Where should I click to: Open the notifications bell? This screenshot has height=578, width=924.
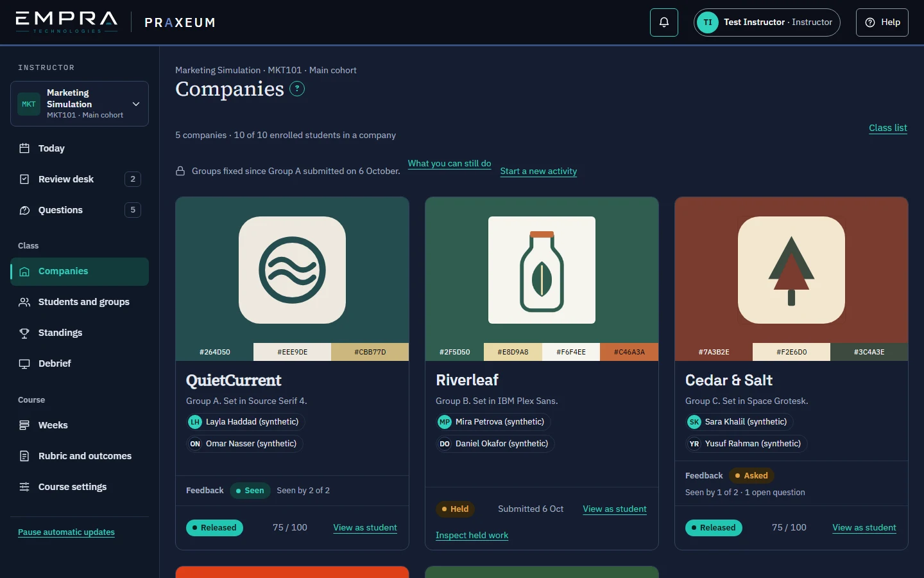click(664, 22)
